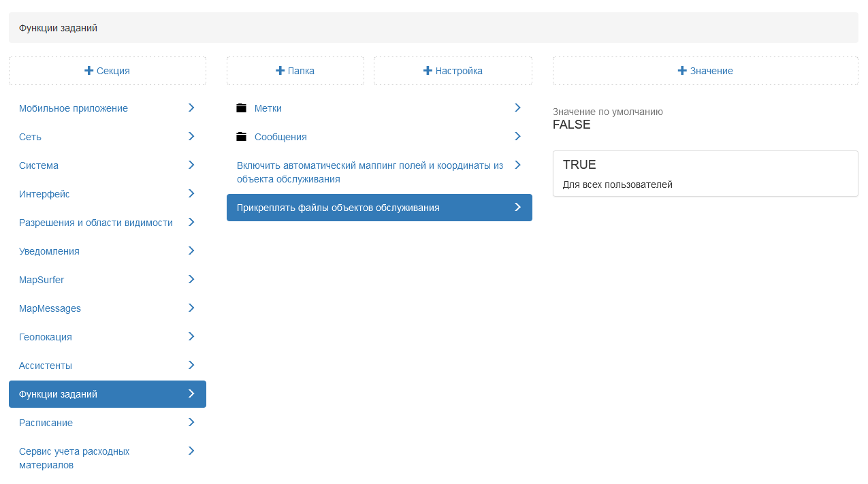
Task: Go to the Интерфейс section
Action: [108, 194]
